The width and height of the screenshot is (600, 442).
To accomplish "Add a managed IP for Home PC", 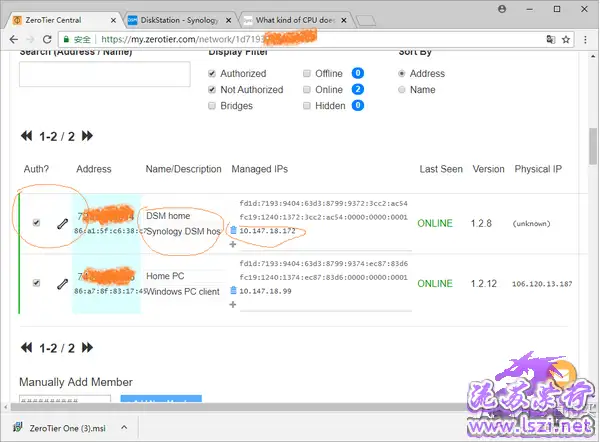I will click(233, 305).
